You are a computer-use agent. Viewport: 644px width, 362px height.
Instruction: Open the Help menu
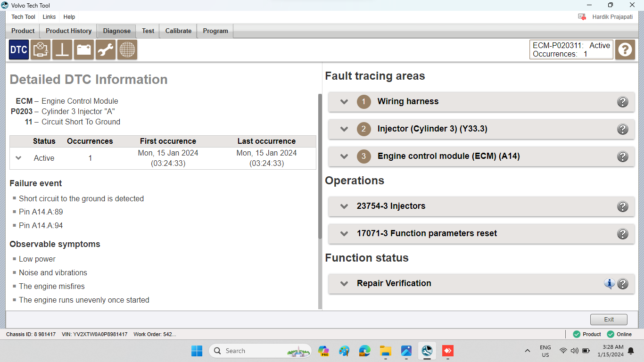[69, 17]
